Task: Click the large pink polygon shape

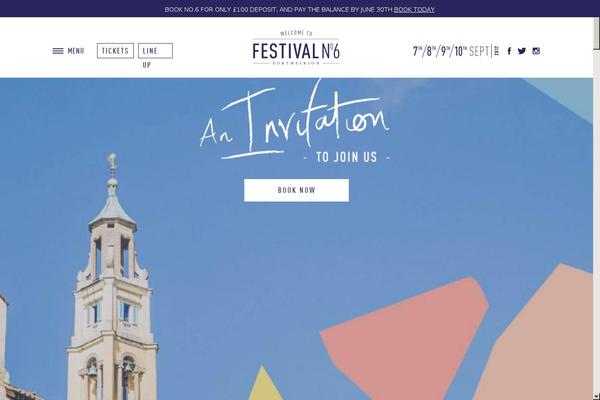Action: click(x=404, y=339)
